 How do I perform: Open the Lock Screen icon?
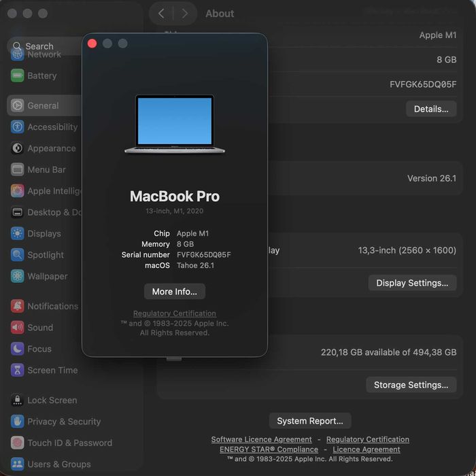pyautogui.click(x=17, y=400)
